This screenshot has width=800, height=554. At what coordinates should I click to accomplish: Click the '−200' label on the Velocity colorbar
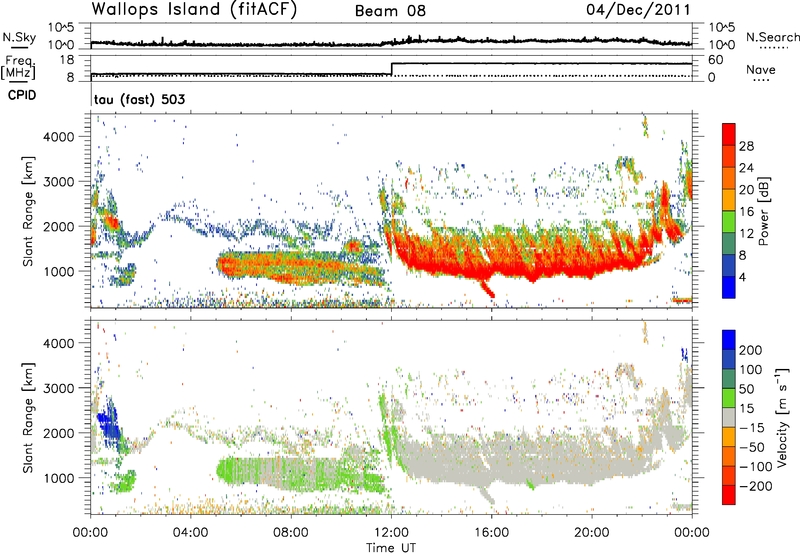point(756,486)
